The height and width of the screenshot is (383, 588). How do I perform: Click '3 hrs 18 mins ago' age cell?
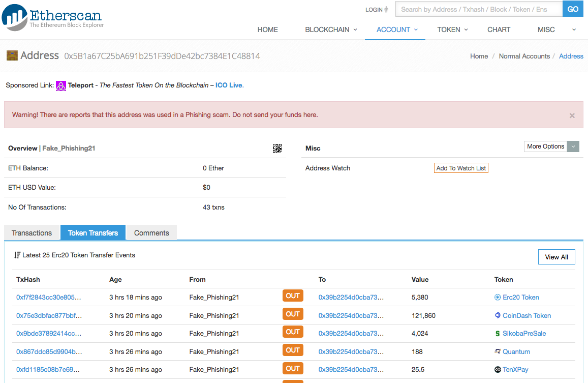pyautogui.click(x=135, y=298)
